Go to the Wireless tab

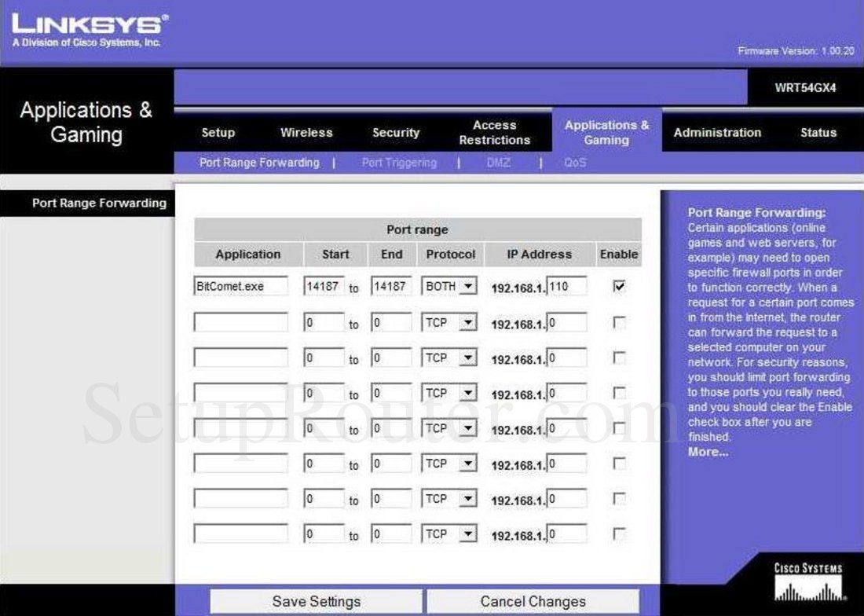306,132
